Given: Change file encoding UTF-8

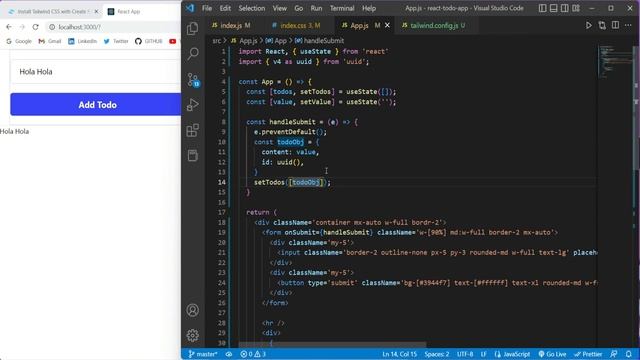Looking at the screenshot, I should pos(465,354).
